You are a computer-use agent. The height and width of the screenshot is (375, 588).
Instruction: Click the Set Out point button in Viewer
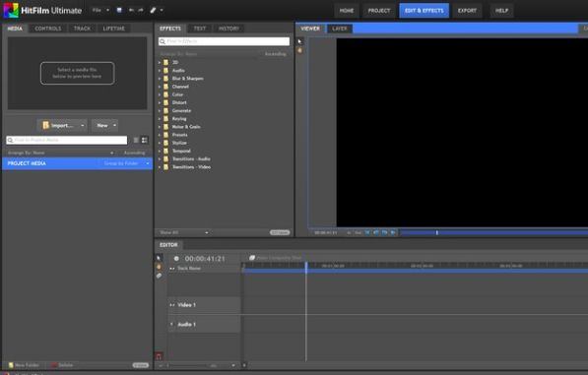pos(359,232)
